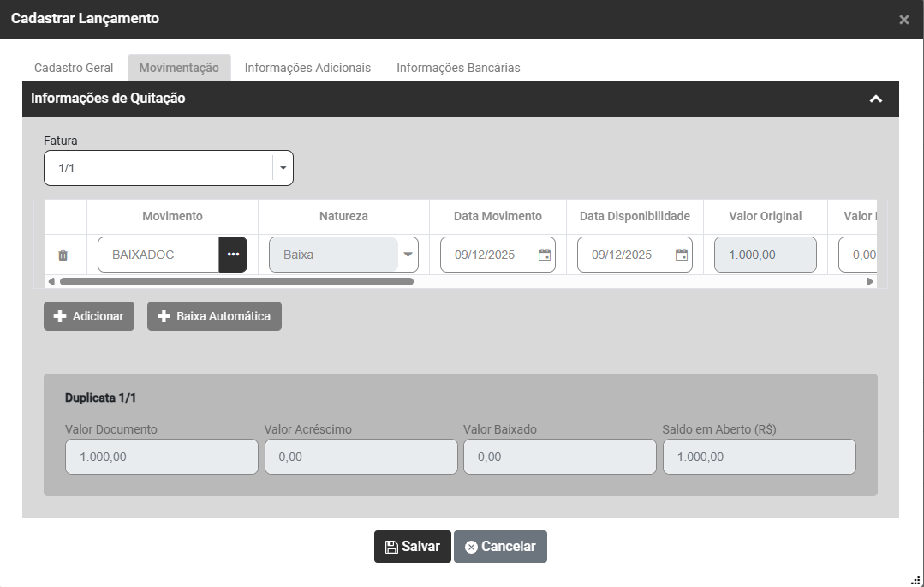Open the Informações Adicionais tab

(307, 68)
